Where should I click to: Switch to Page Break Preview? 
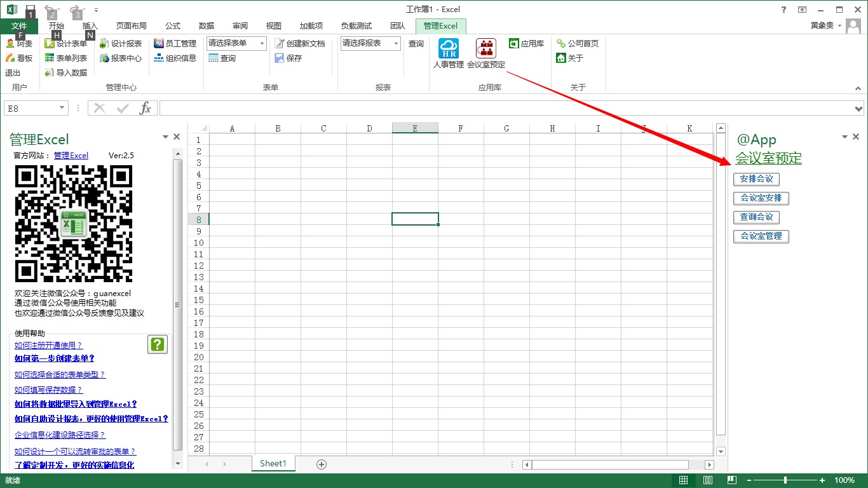coord(732,480)
